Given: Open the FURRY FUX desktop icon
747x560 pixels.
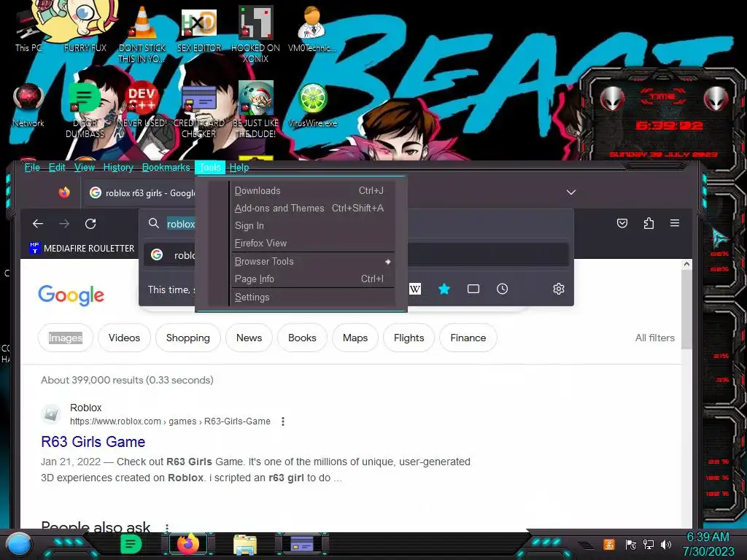Looking at the screenshot, I should [85, 28].
